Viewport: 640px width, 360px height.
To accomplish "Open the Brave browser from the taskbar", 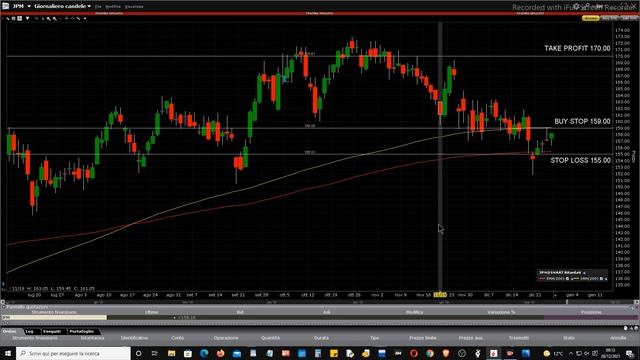I will [446, 353].
